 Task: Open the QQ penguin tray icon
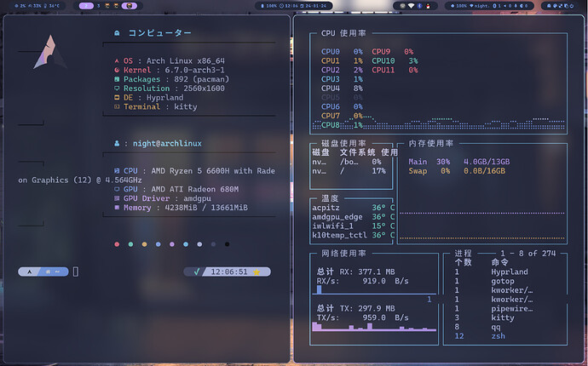428,6
